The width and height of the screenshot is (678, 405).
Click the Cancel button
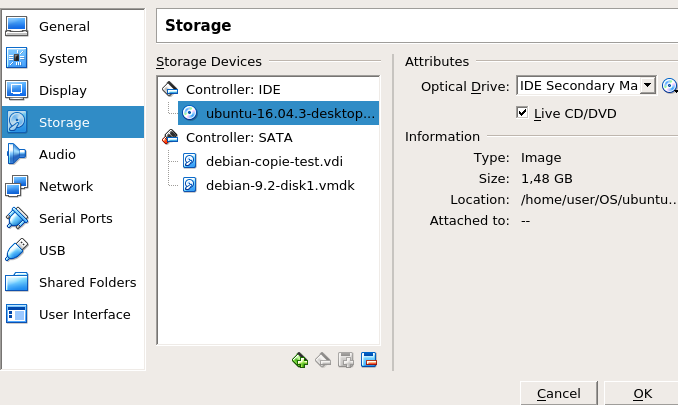point(559,393)
